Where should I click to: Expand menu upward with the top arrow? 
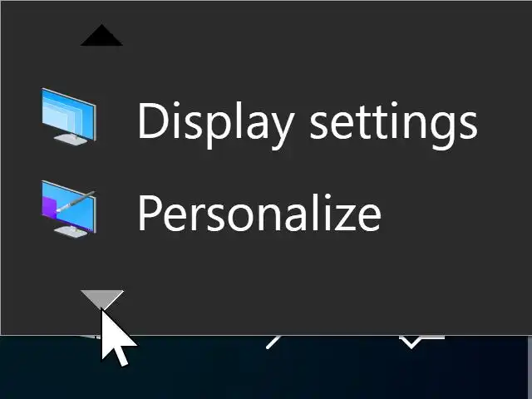[101, 35]
